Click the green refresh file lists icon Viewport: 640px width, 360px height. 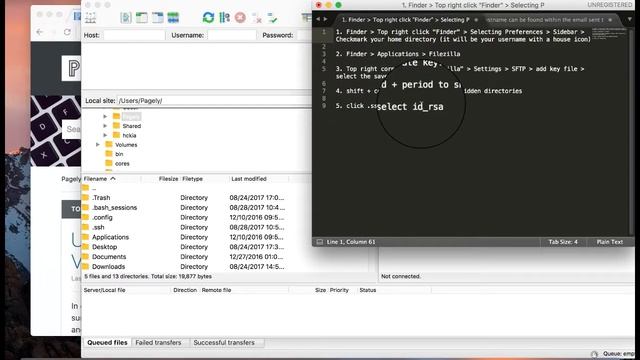tap(208, 18)
